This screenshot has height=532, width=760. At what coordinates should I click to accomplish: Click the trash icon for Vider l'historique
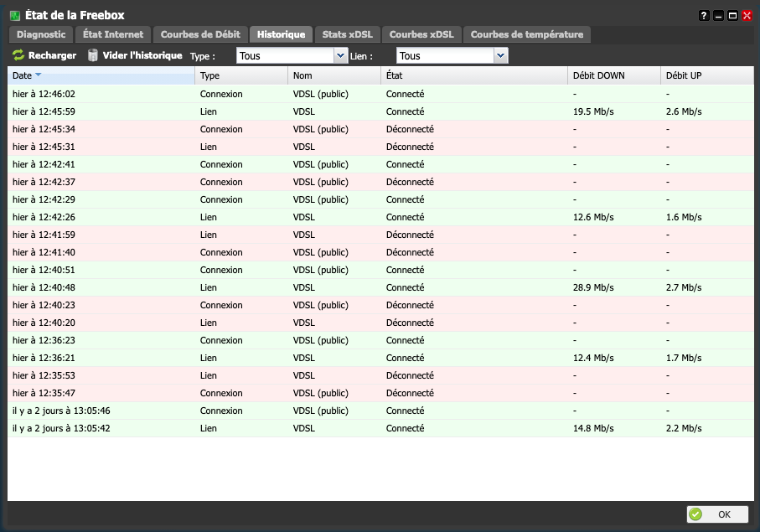[92, 55]
